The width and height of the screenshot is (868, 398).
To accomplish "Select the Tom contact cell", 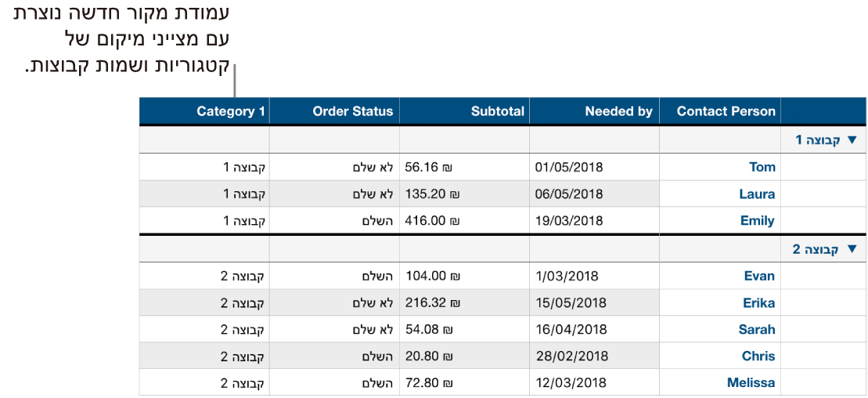I will click(762, 167).
